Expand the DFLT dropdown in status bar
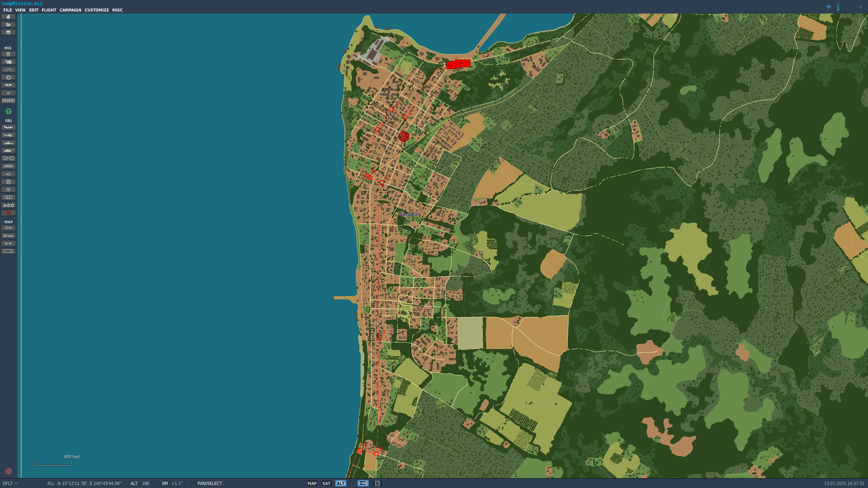The image size is (868, 488). coord(10,483)
